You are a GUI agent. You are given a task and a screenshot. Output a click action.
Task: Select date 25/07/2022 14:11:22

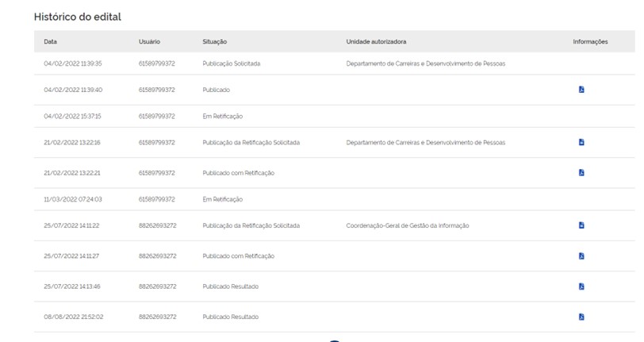click(71, 225)
